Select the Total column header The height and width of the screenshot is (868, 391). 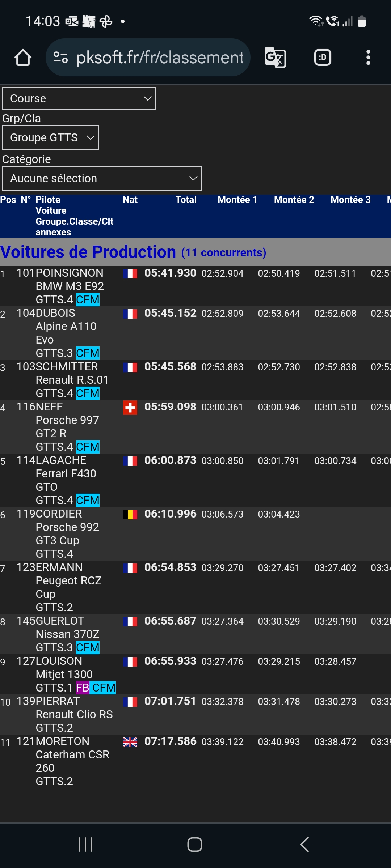(186, 200)
